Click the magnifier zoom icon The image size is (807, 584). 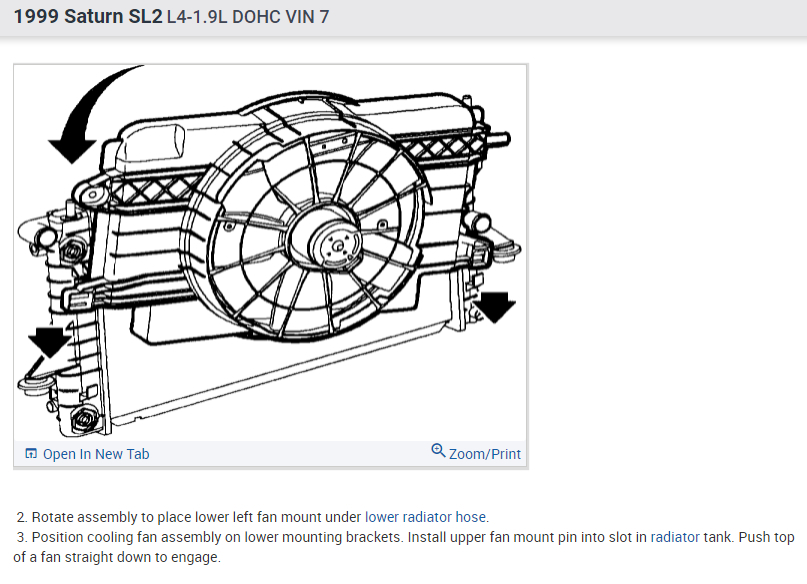pos(438,450)
